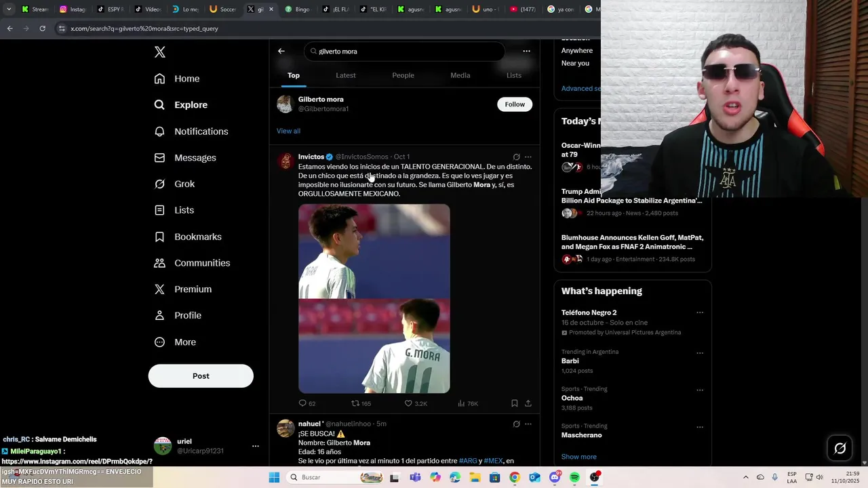Click View all people link
This screenshot has width=868, height=488.
(x=288, y=131)
